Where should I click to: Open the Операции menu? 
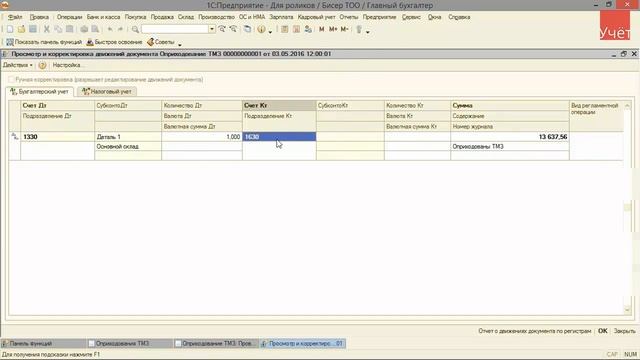[69, 17]
